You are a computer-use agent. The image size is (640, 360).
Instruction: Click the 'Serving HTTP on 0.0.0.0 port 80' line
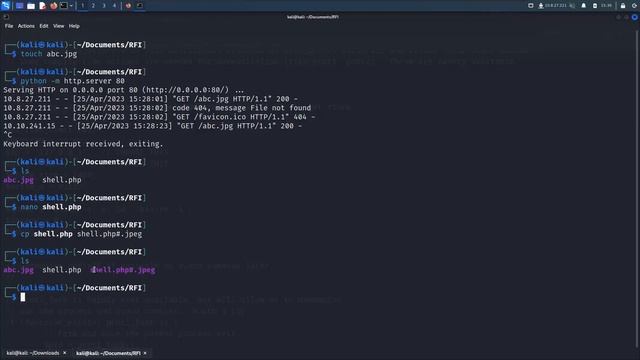coord(124,90)
